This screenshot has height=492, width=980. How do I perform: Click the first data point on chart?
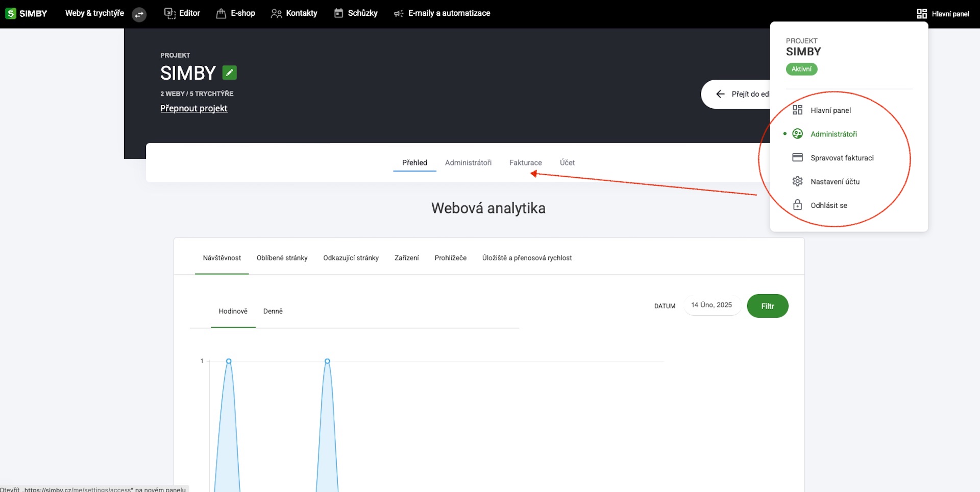(x=229, y=361)
